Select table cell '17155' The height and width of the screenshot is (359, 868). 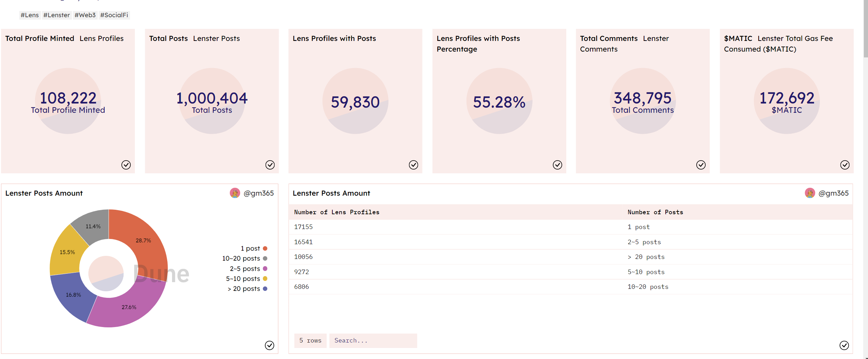coord(303,227)
